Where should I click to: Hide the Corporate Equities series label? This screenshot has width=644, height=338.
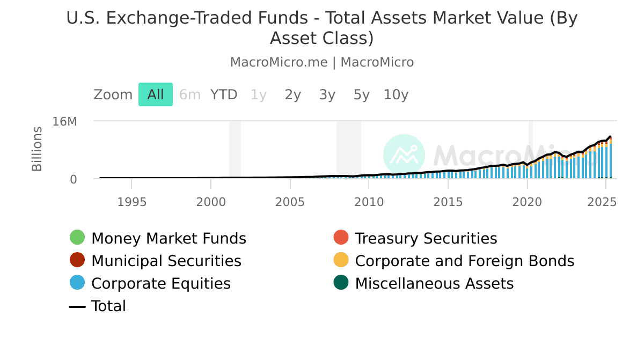(161, 283)
